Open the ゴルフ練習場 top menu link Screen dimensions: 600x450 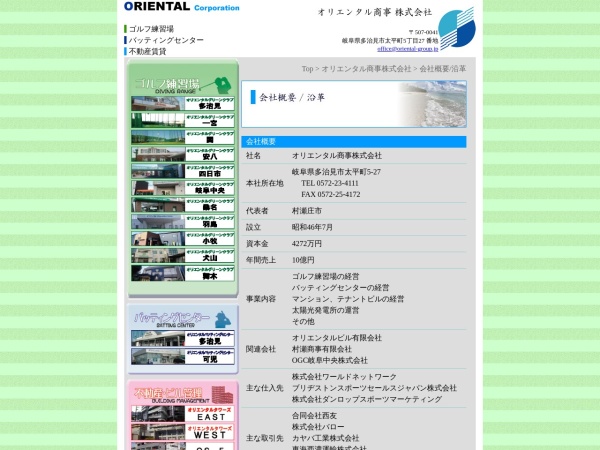(x=151, y=29)
